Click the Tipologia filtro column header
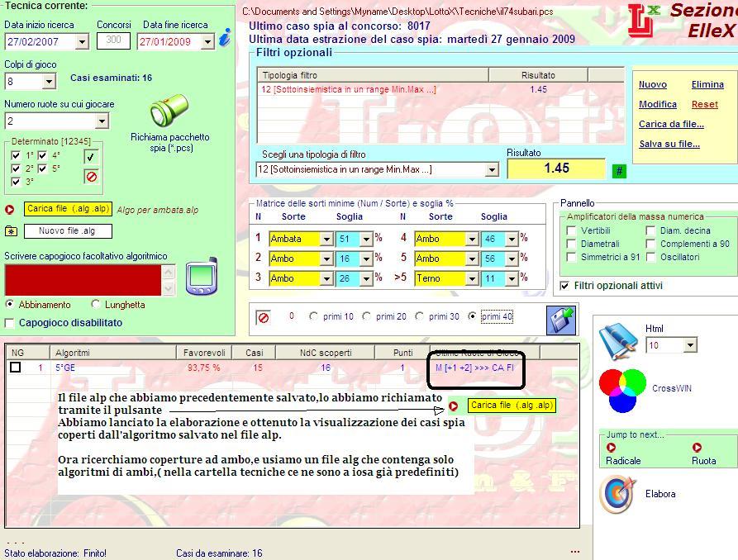 pyautogui.click(x=373, y=75)
